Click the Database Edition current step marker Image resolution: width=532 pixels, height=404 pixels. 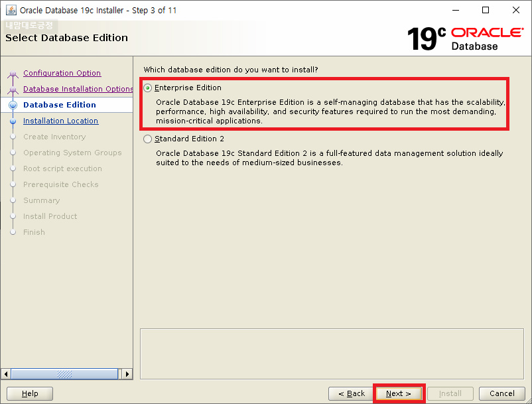pyautogui.click(x=13, y=105)
